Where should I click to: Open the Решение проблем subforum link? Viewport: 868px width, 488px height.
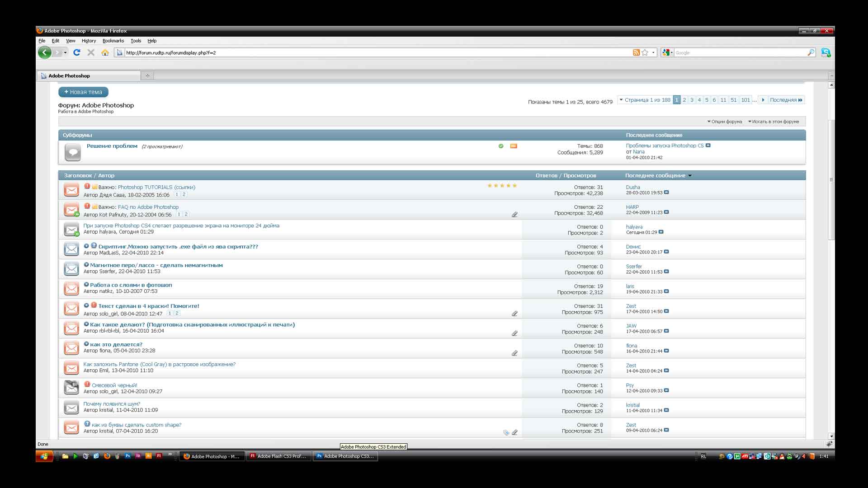click(112, 146)
